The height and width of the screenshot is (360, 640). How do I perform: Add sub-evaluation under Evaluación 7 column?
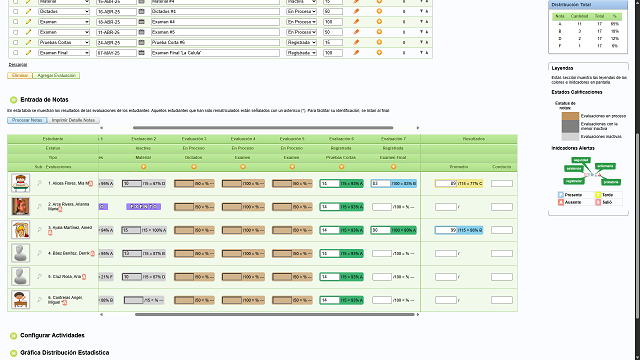[x=393, y=167]
